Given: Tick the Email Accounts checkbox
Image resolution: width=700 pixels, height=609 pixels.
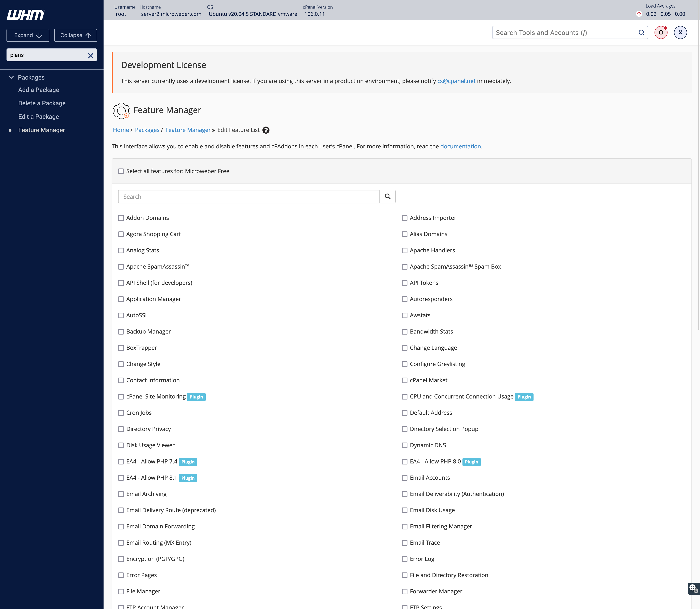Looking at the screenshot, I should coord(404,478).
